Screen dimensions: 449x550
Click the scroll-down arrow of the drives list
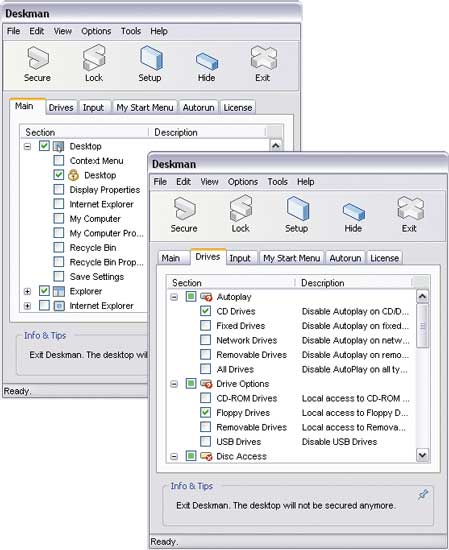[423, 456]
